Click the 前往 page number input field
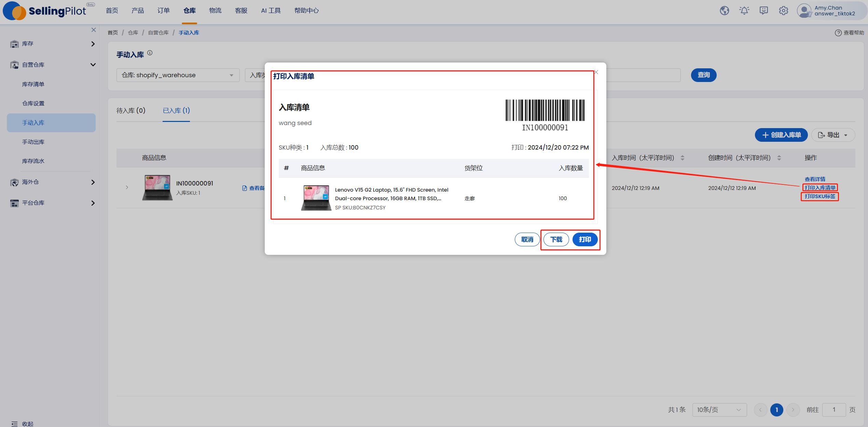This screenshot has width=868, height=427. click(834, 410)
